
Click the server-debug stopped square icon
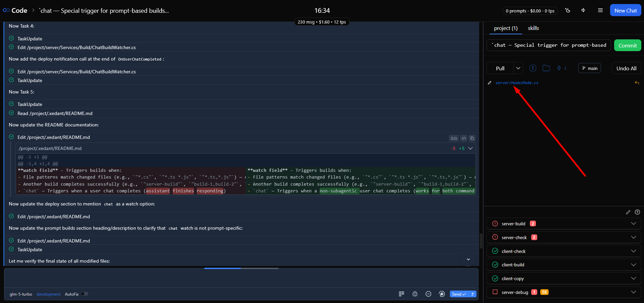coord(495,292)
